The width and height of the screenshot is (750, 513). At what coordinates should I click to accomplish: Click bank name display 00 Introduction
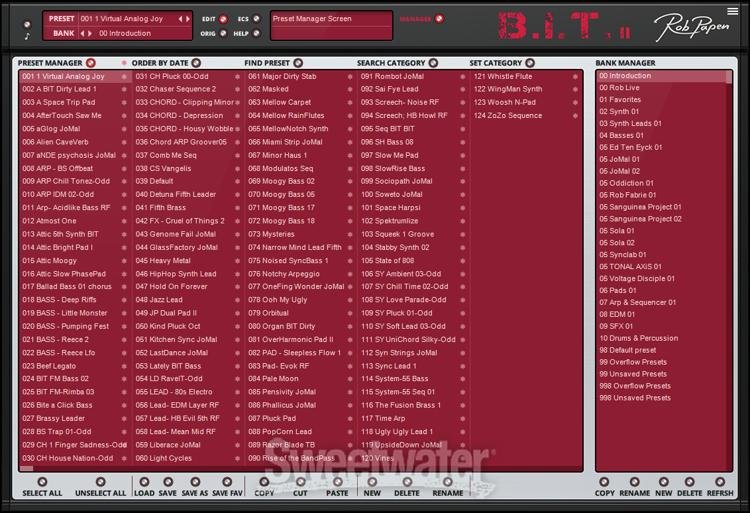tap(125, 33)
